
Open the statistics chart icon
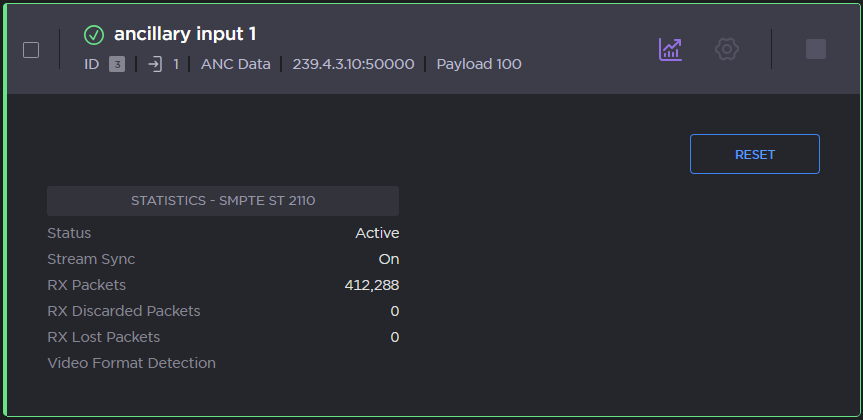(670, 49)
